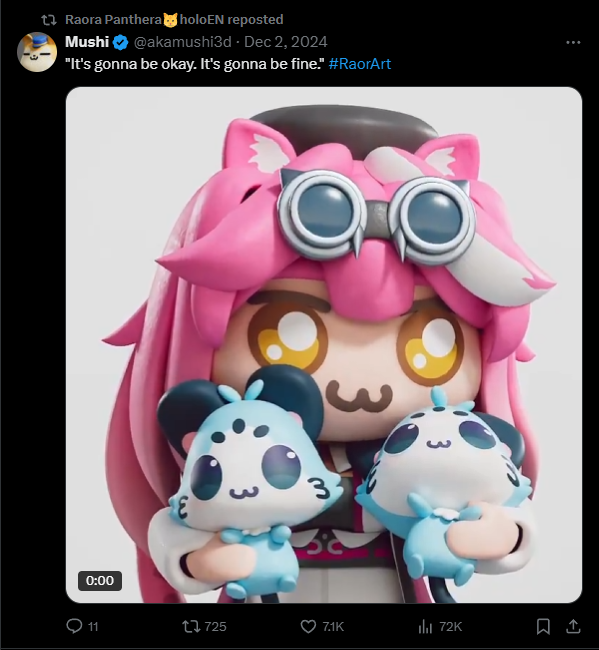The image size is (599, 650).
Task: Open the share upload icon
Action: tap(573, 626)
